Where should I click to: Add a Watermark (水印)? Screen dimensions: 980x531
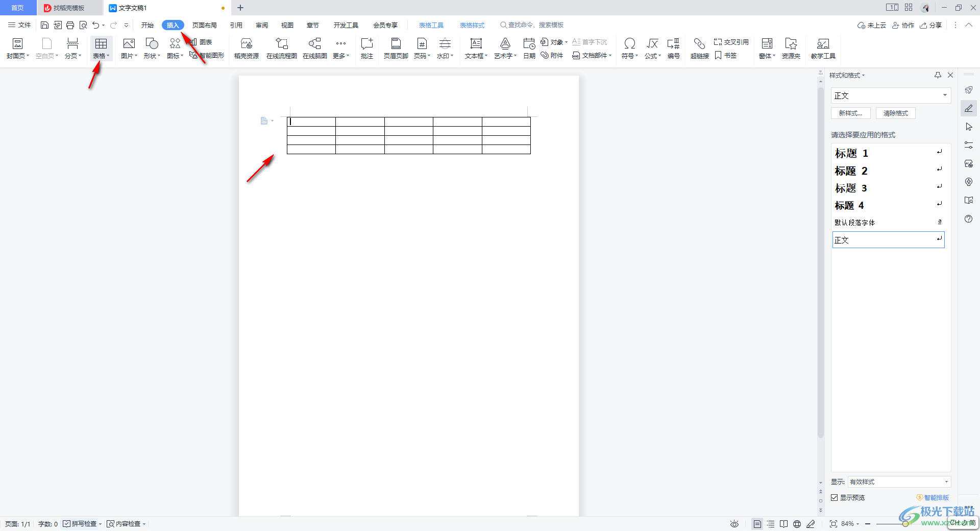[x=445, y=49]
